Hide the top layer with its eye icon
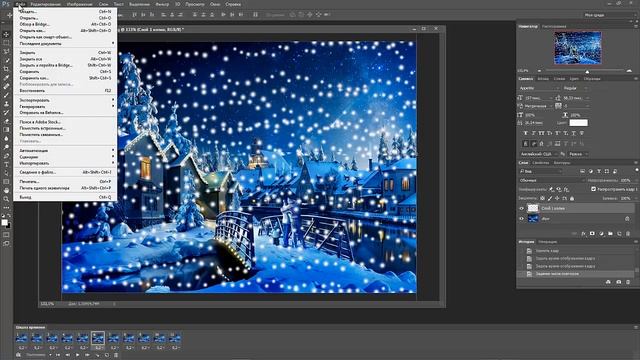The height and width of the screenshot is (360, 640). coord(521,209)
